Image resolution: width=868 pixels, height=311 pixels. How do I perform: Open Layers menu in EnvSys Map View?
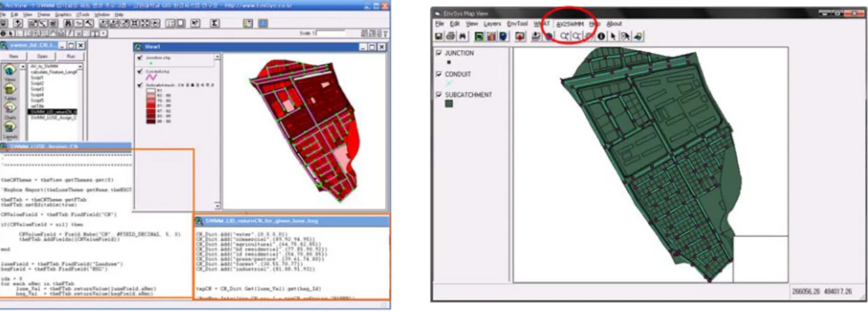pyautogui.click(x=492, y=23)
